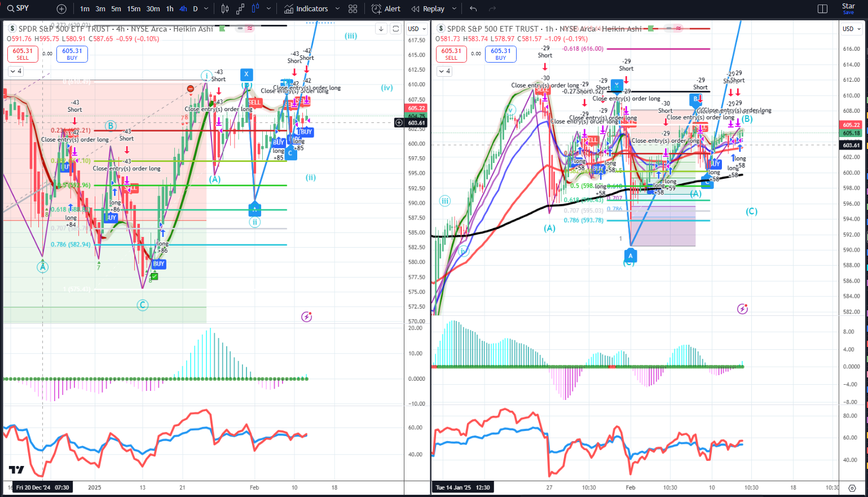Create a new Alert

(386, 9)
